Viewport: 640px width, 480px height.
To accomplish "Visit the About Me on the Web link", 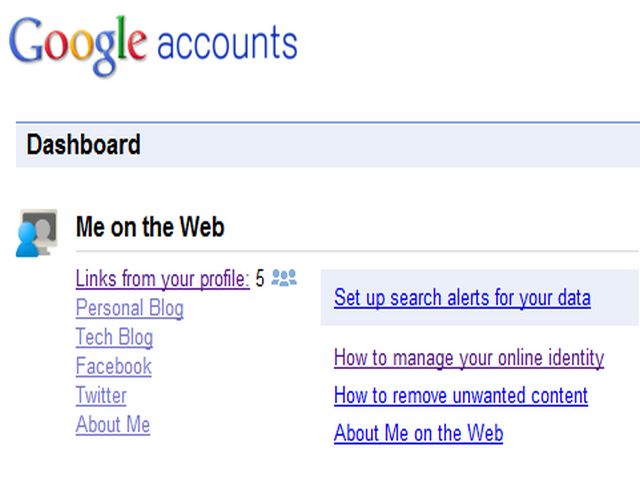I will (418, 433).
